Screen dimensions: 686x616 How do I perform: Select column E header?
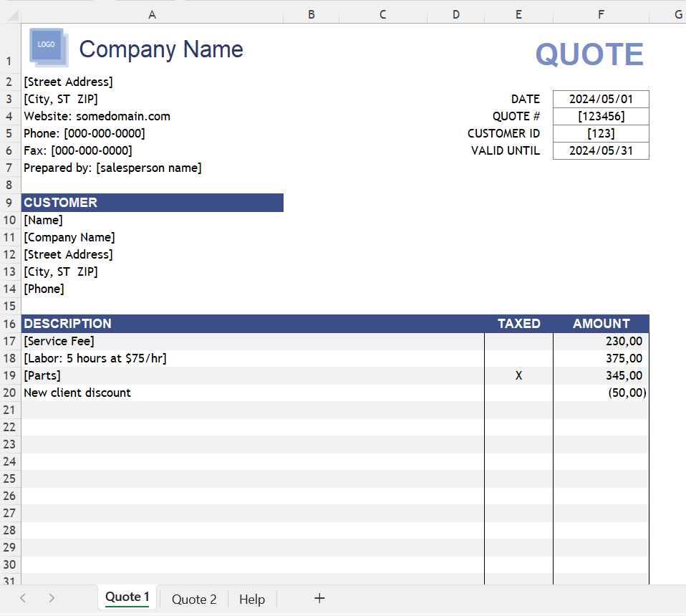pos(518,15)
